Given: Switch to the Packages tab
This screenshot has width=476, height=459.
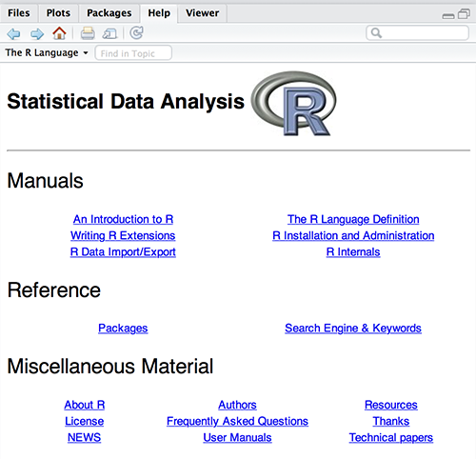Looking at the screenshot, I should 109,13.
